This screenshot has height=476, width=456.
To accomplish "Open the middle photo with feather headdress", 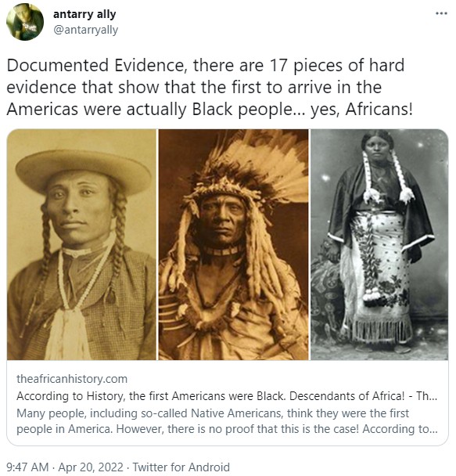I will pyautogui.click(x=233, y=245).
